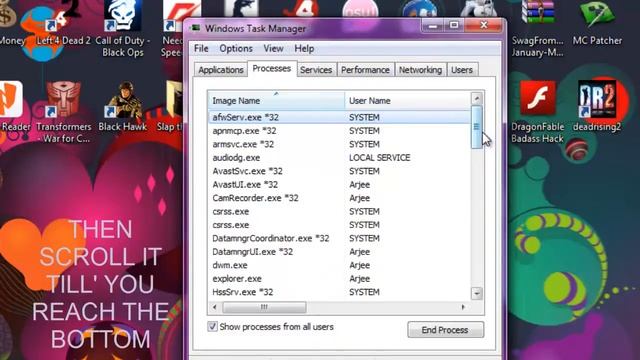Select dwm.exe process row
Screen dimensions: 640x360
pos(340,265)
